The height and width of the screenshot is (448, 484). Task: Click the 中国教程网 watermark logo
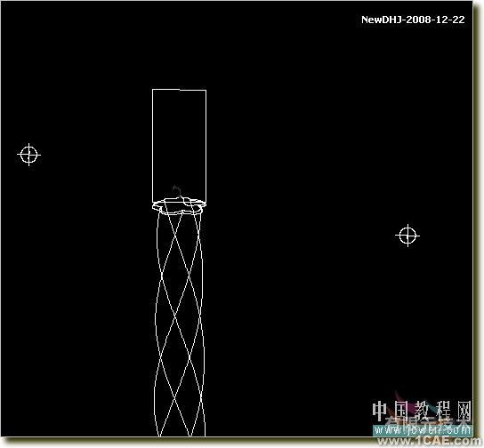point(422,411)
